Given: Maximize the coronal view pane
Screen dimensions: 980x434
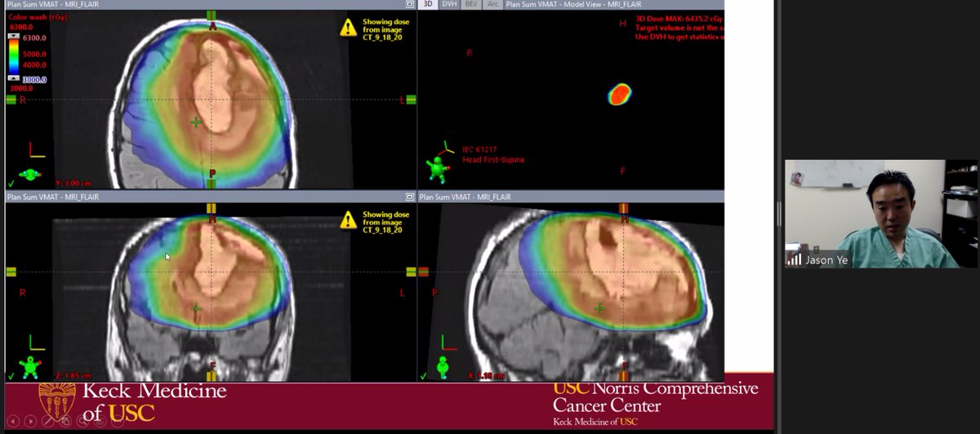Looking at the screenshot, I should (409, 197).
